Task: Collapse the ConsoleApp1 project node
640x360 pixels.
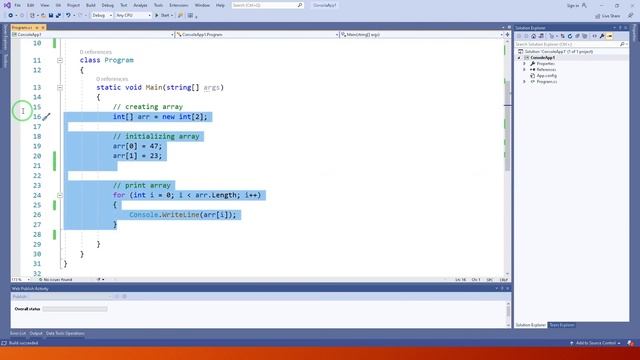Action: [x=520, y=58]
